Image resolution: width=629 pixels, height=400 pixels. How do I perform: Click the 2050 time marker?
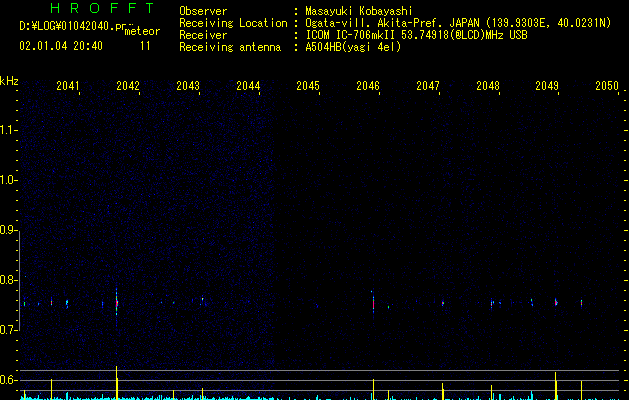coord(607,86)
